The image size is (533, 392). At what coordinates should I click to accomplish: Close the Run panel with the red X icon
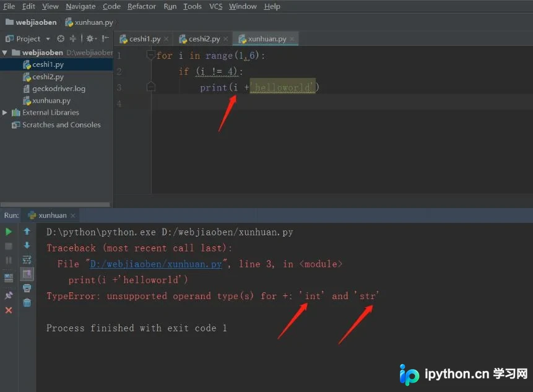click(9, 310)
